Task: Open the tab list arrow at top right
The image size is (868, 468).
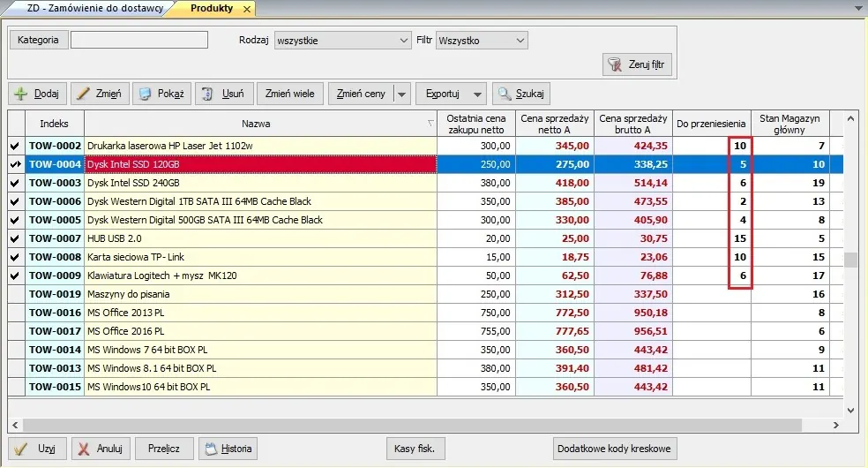Action: tap(858, 8)
